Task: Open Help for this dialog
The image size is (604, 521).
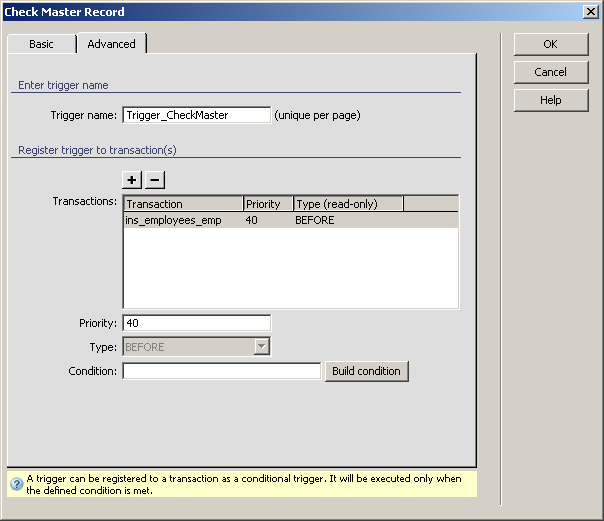Action: tap(550, 100)
